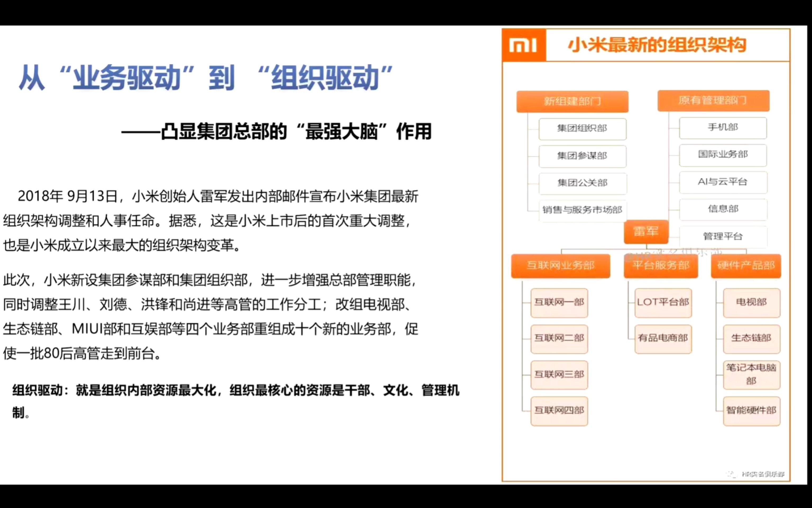Select the '原有管理部门' orange header box

pos(713,101)
